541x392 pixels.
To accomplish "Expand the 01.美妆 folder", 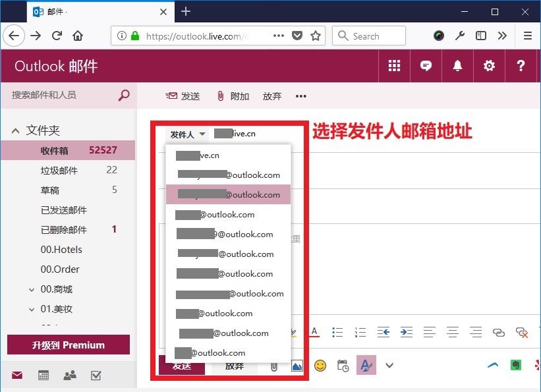I will coord(32,310).
